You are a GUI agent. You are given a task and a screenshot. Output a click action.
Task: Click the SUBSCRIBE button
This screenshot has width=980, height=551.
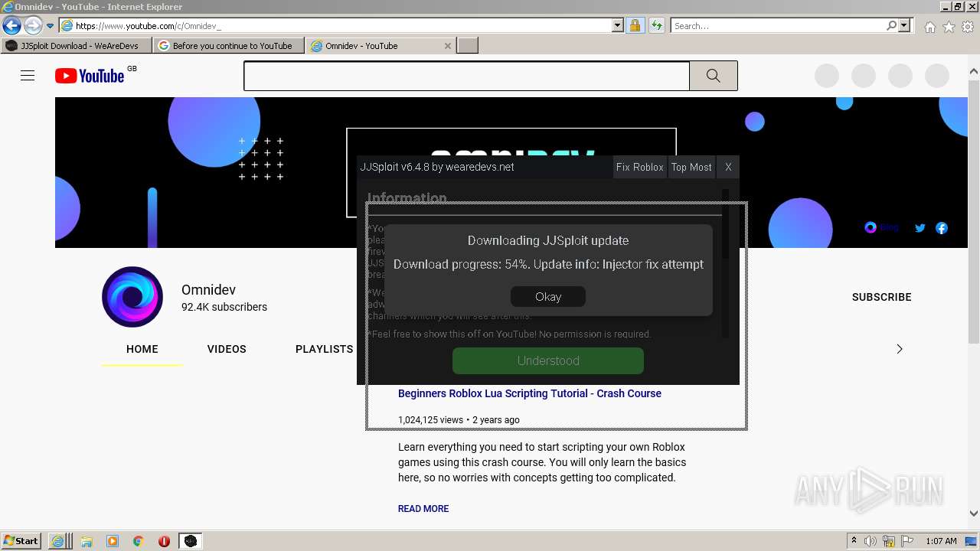[x=881, y=297]
